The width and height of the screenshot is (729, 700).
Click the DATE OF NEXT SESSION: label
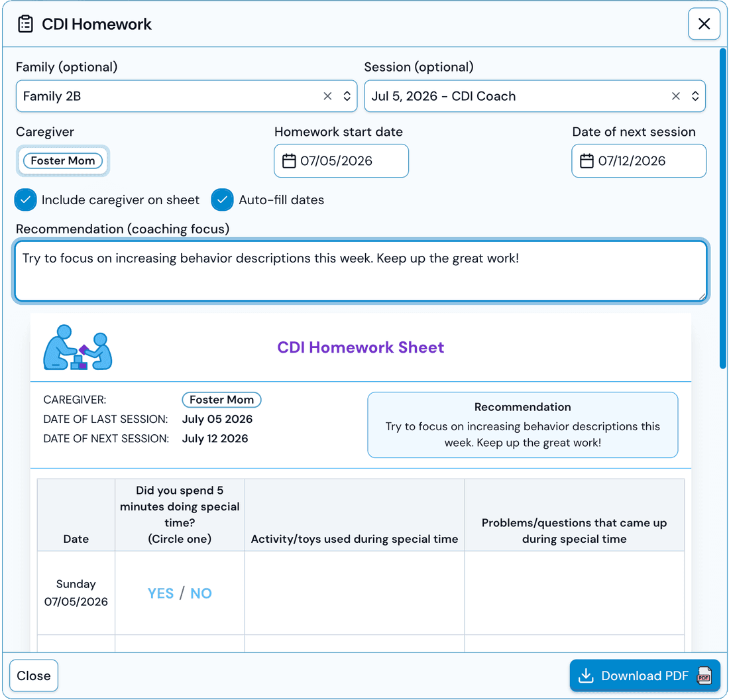[106, 439]
